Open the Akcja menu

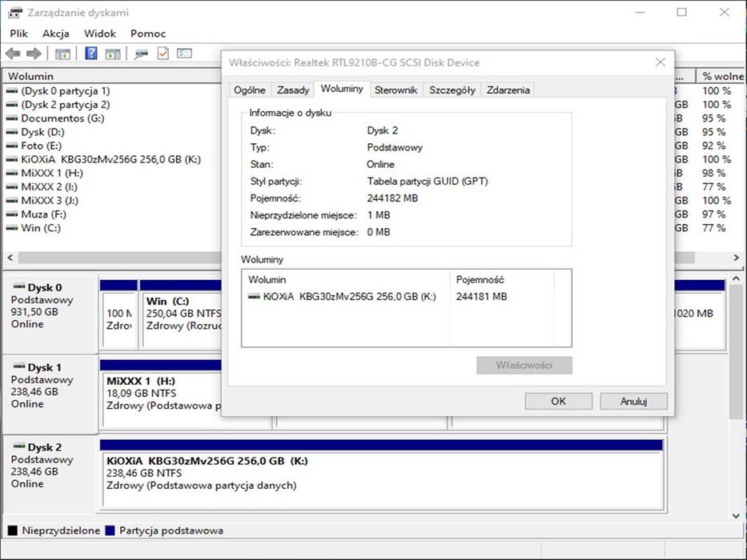(x=56, y=34)
